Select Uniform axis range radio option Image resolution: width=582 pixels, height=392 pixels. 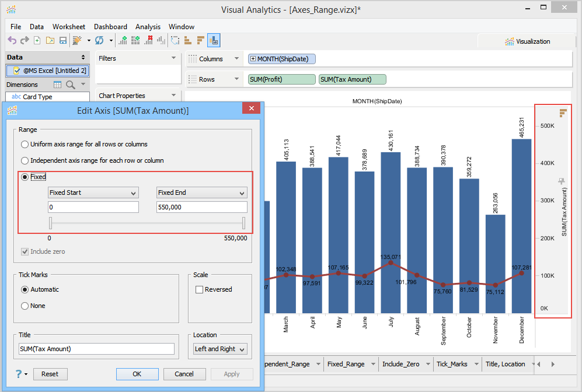pos(25,144)
